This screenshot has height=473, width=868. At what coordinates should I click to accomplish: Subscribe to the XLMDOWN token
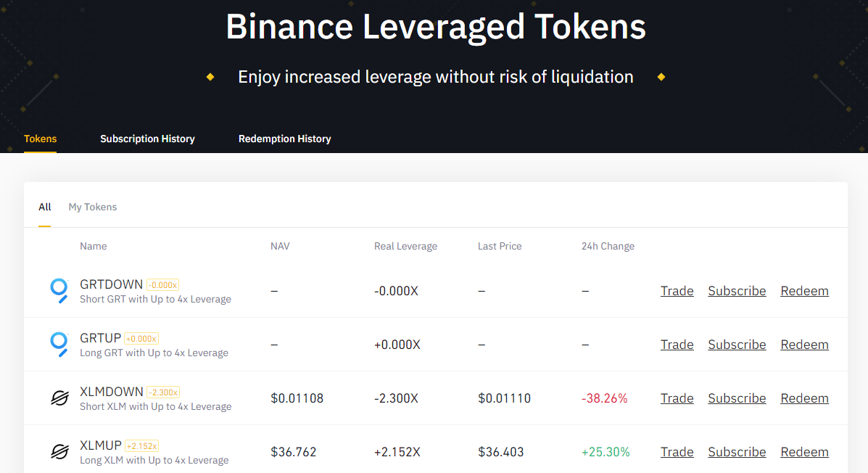point(737,398)
